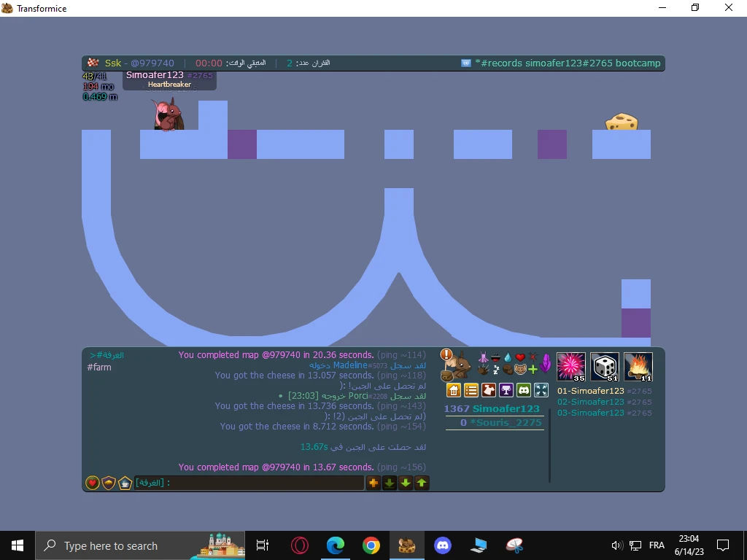The height and width of the screenshot is (560, 747).
Task: Open Windows Start menu
Action: point(18,545)
